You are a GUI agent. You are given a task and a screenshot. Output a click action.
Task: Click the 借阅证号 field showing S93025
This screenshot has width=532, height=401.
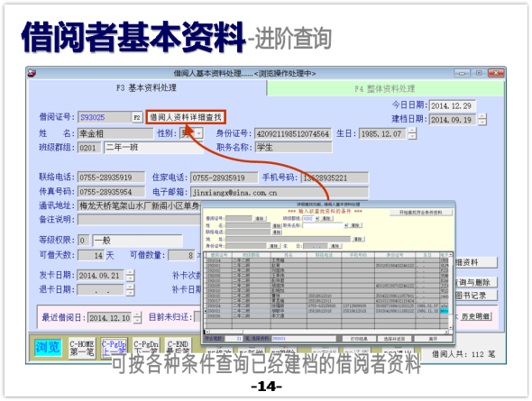point(105,117)
